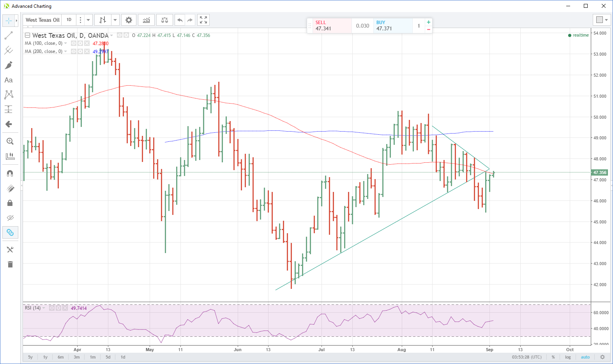Click the back arrow icon in sidebar

[9, 124]
